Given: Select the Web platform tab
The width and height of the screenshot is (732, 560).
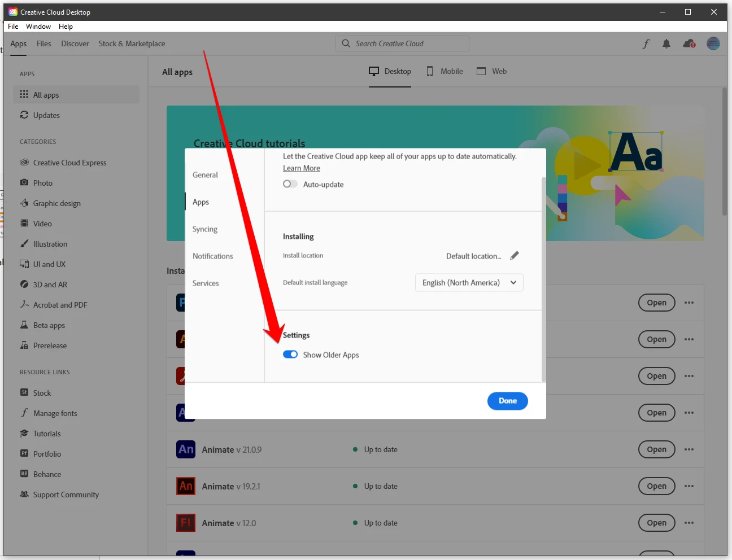Looking at the screenshot, I should 491,71.
